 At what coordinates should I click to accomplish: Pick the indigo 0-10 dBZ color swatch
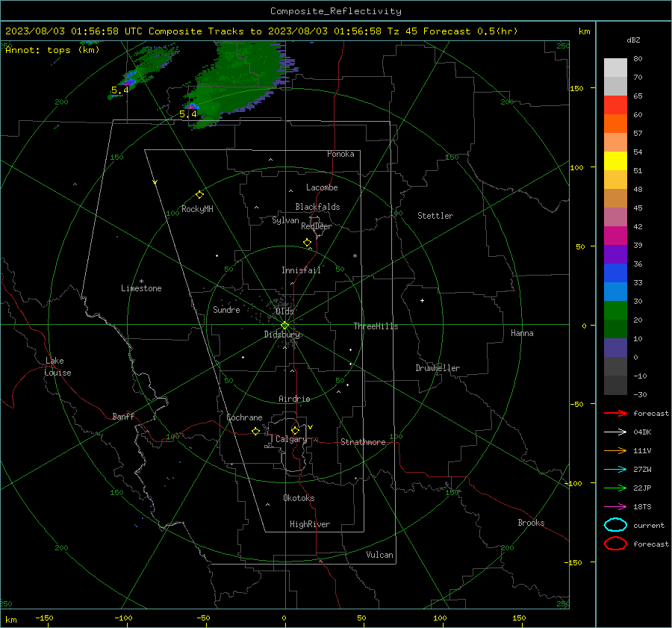615,348
